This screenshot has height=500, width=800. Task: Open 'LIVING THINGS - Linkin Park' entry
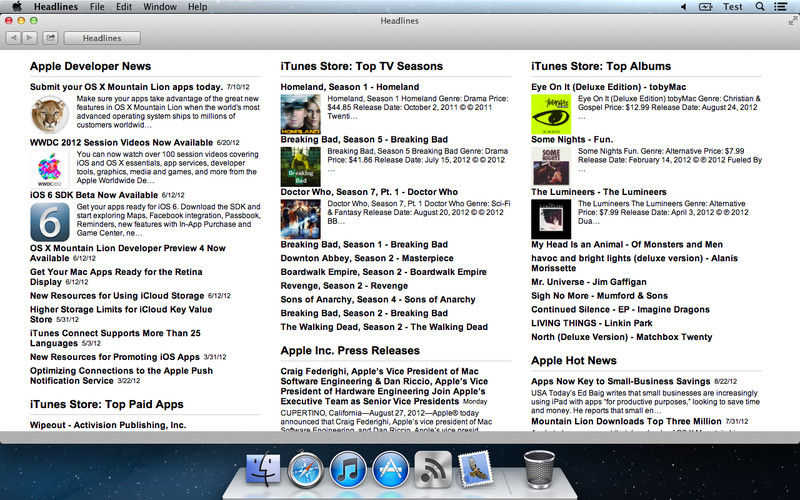click(x=591, y=323)
